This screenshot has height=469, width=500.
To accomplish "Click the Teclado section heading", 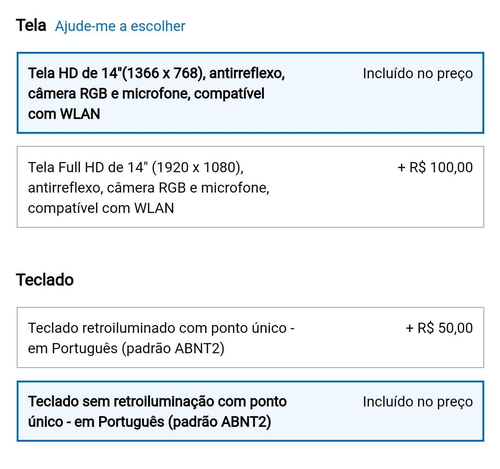I will [45, 280].
